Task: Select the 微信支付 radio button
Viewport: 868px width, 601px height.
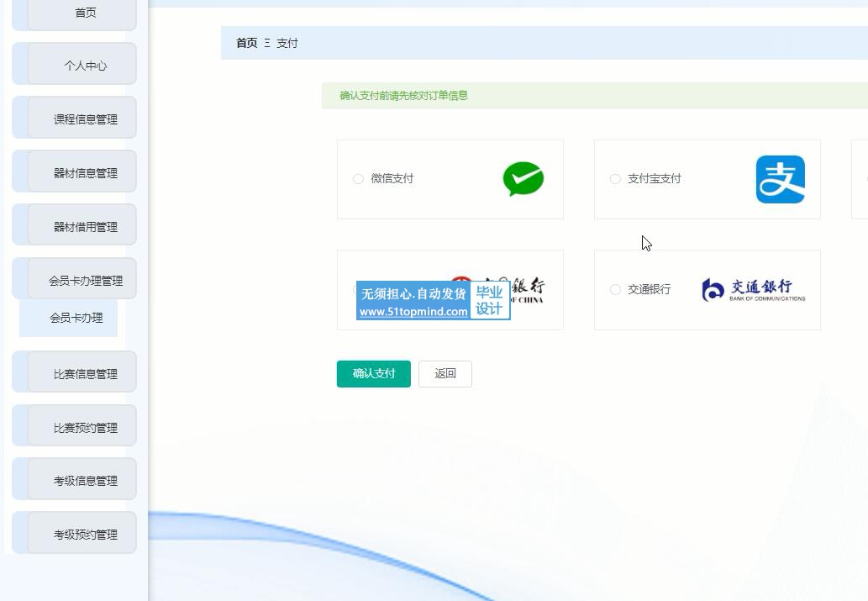Action: coord(358,179)
